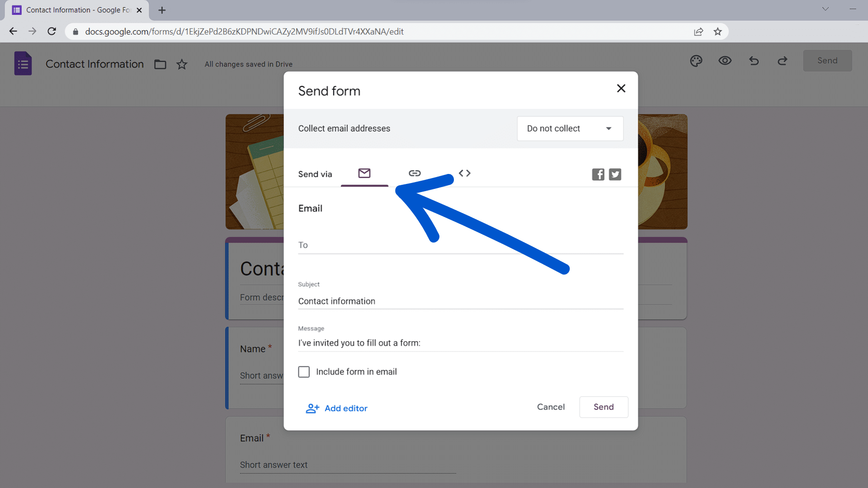
Task: Click the undo arrow icon
Action: point(754,60)
